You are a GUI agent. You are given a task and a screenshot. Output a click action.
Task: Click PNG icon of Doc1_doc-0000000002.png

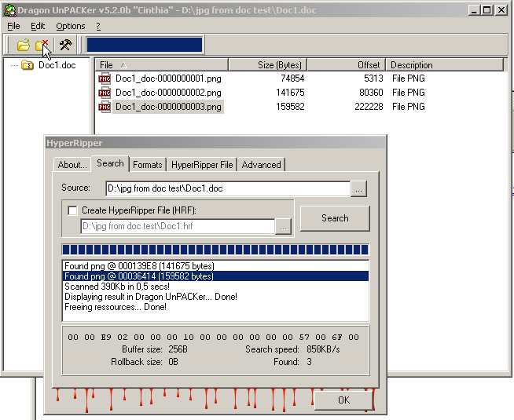coord(105,93)
